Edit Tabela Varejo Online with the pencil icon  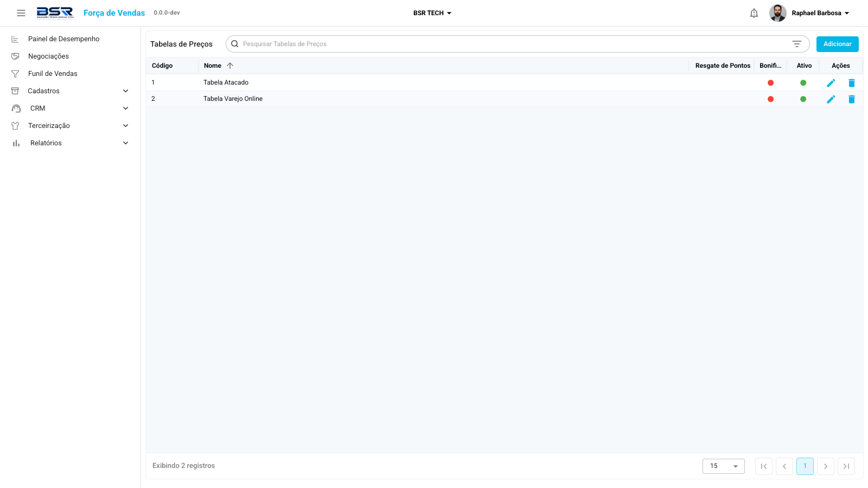(831, 99)
